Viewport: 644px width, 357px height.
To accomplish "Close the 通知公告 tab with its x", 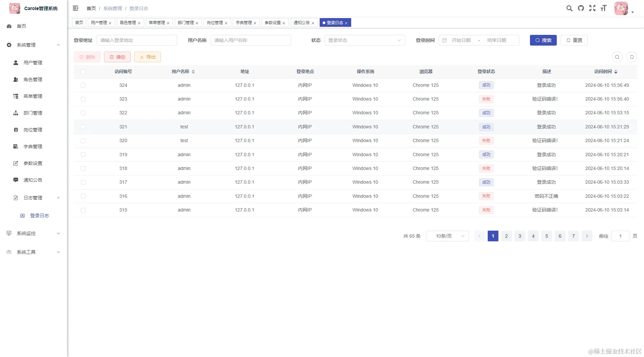I will tap(313, 23).
